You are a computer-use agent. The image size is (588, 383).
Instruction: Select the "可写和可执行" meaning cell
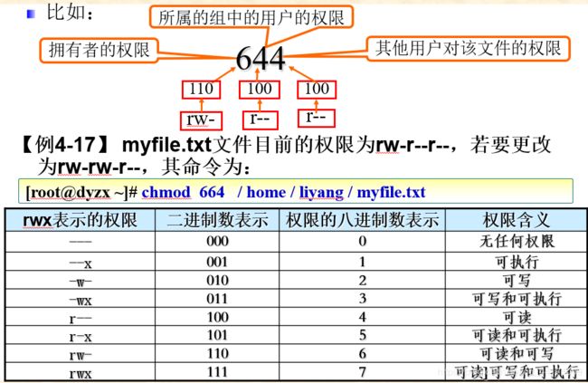click(x=517, y=299)
